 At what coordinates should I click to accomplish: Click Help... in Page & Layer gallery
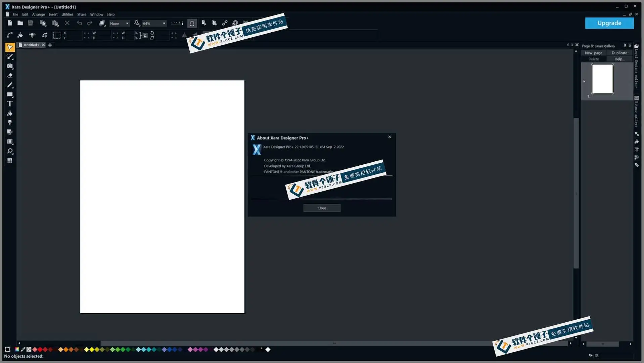tap(619, 59)
